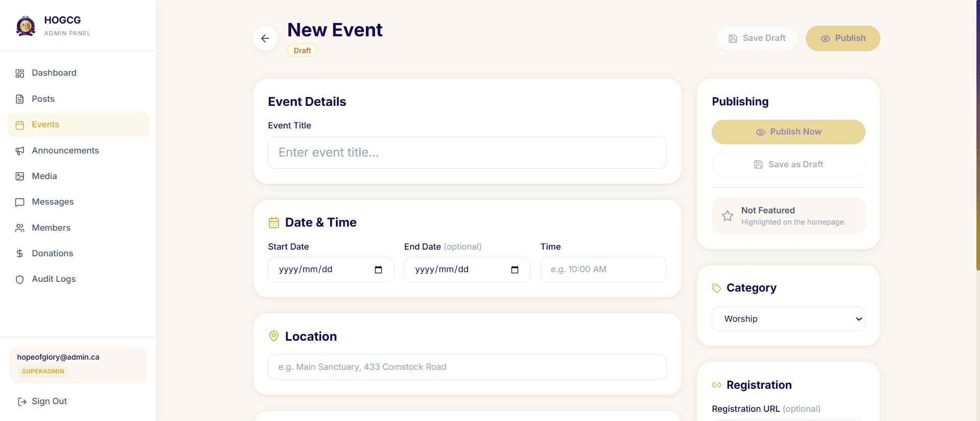Click the Posts document icon

point(20,99)
